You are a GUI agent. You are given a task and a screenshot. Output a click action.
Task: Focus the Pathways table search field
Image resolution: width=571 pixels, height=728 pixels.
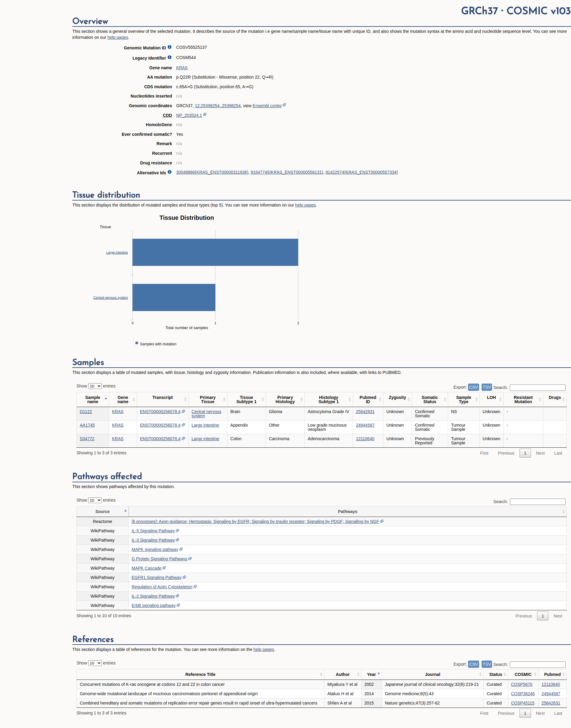click(x=538, y=502)
